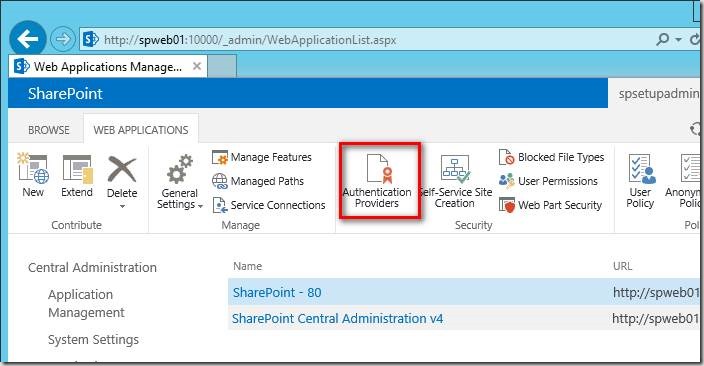Image resolution: width=704 pixels, height=366 pixels.
Task: Expand the Delete button dropdown arrow
Action: tap(122, 207)
